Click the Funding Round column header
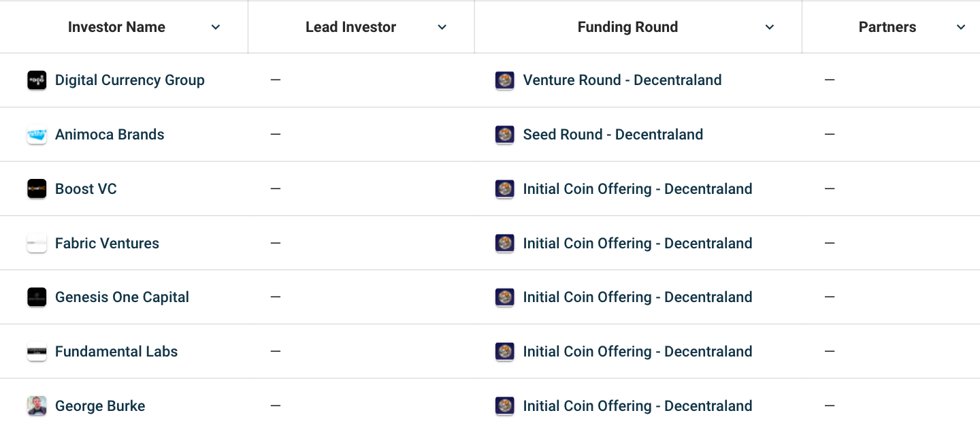Screen dimensions: 980x430 (627, 27)
